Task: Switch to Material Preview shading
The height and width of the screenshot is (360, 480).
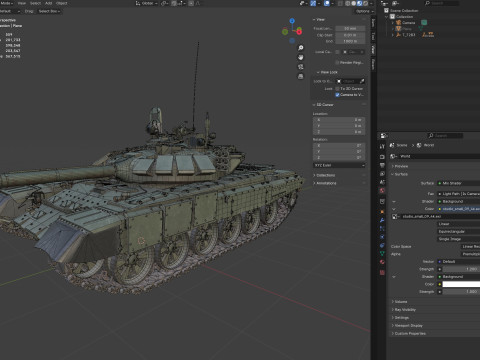Action: (x=360, y=3)
